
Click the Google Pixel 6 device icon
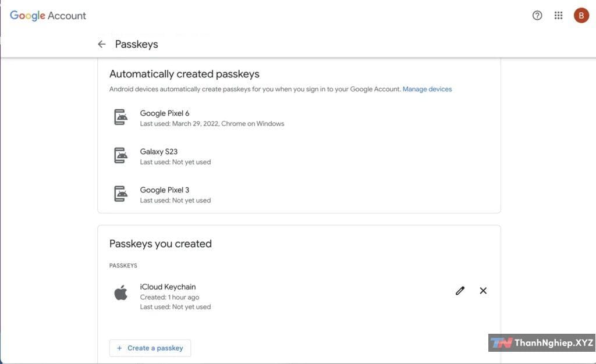(121, 117)
